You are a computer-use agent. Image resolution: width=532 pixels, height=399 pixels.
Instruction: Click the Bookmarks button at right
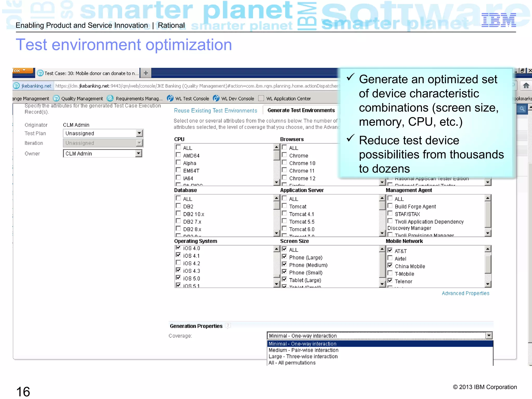click(522, 98)
